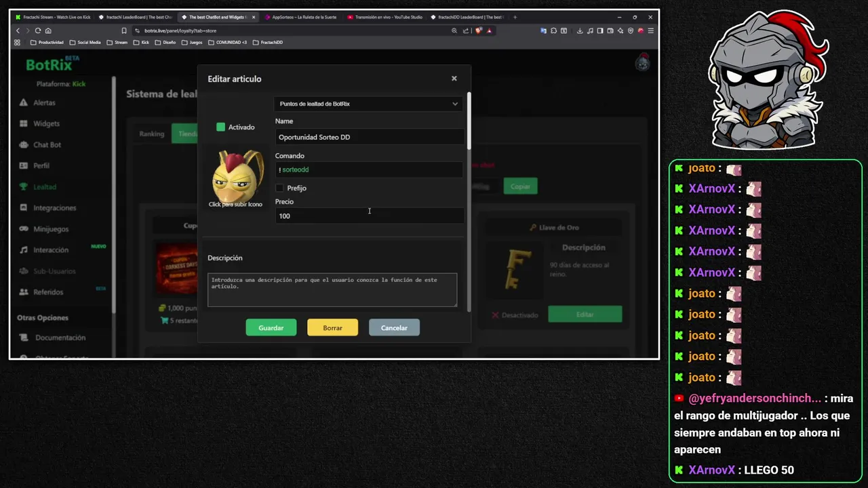Open Interacción in the sidebar
The image size is (868, 488).
point(51,249)
